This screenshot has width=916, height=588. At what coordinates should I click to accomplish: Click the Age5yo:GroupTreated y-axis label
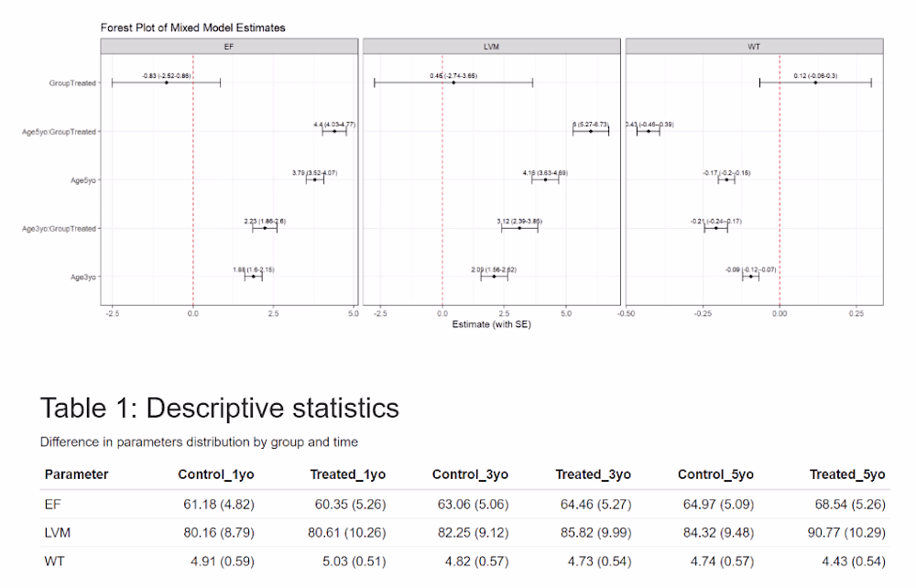(x=60, y=132)
